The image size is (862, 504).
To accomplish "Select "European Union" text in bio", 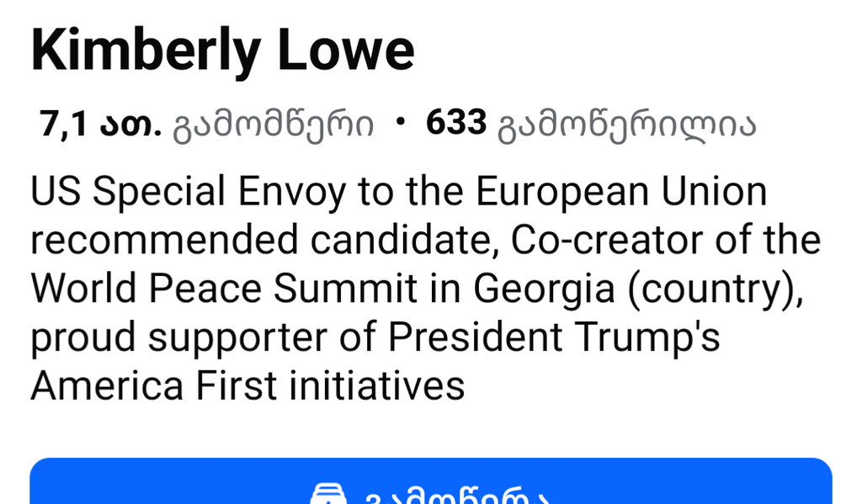I will point(621,192).
